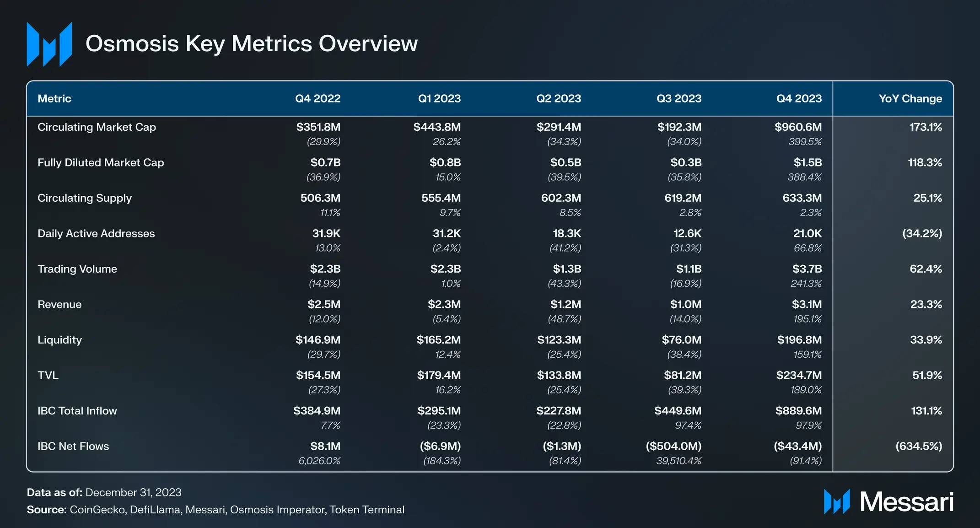
Task: Click the '25.1%' YoY change value
Action: (927, 198)
